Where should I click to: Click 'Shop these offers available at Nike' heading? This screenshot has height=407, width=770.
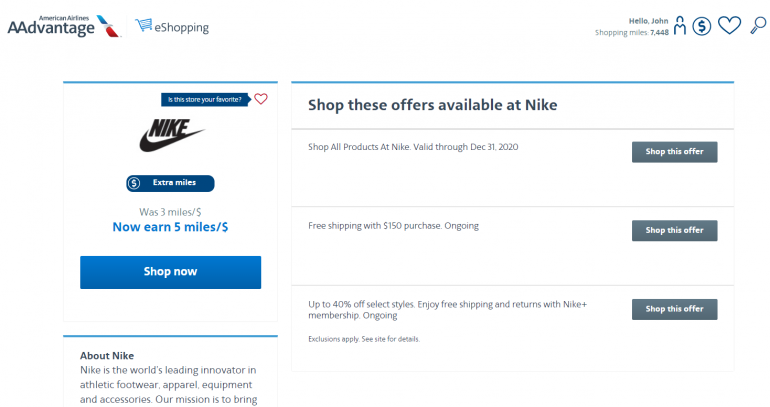[432, 105]
